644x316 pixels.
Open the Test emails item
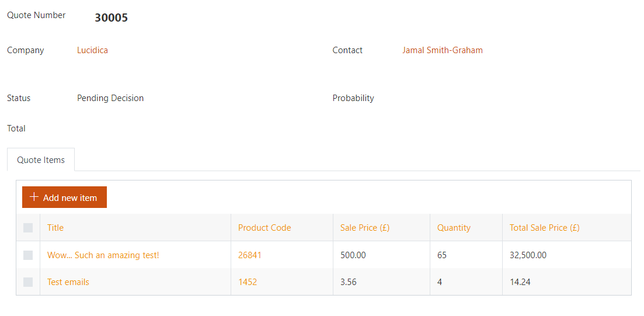coord(68,282)
